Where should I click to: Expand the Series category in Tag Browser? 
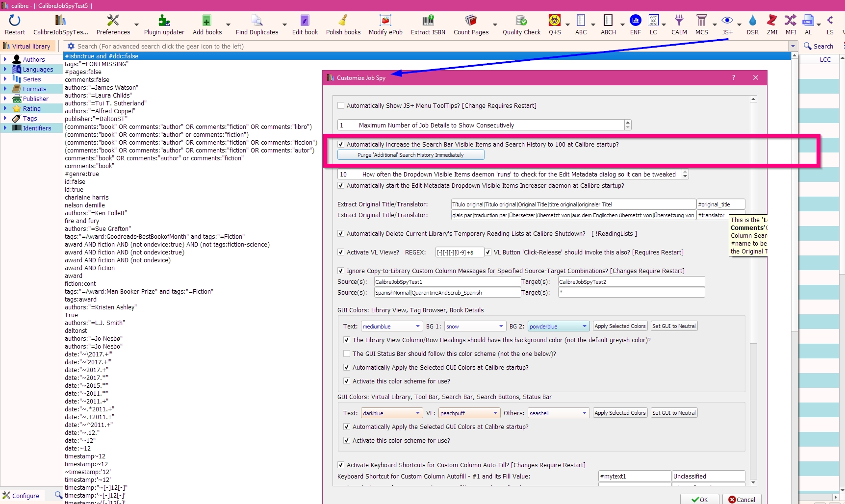click(x=5, y=79)
